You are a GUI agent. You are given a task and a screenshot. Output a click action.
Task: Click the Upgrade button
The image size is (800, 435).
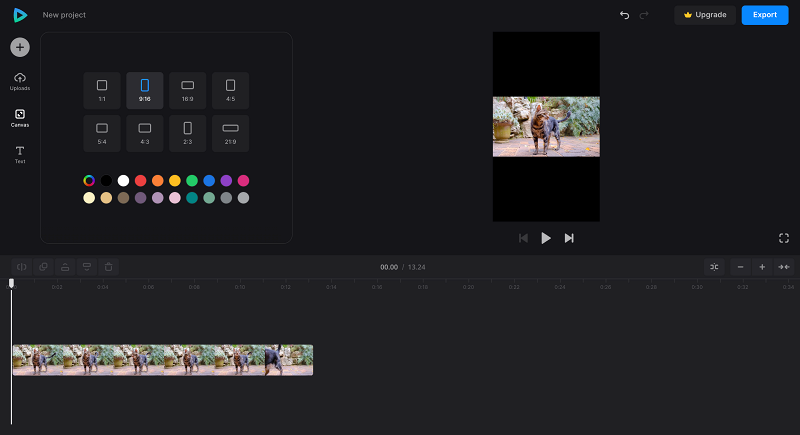(705, 15)
